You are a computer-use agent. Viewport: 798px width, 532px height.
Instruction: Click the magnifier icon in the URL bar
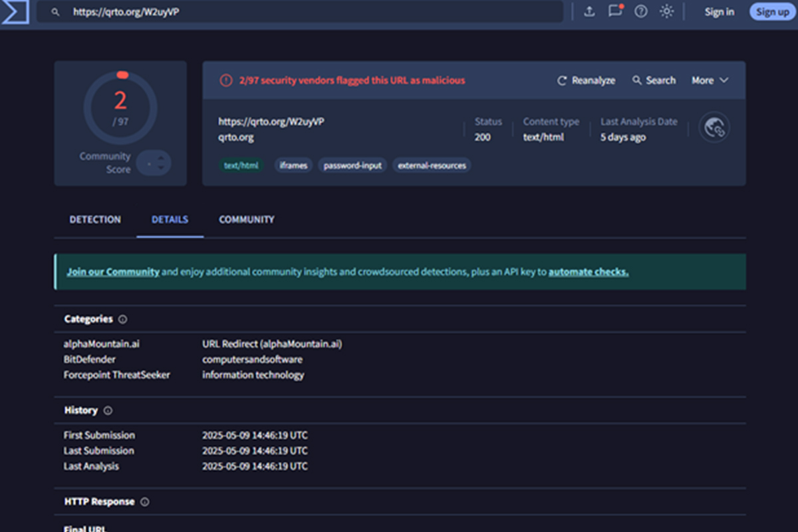(55, 12)
